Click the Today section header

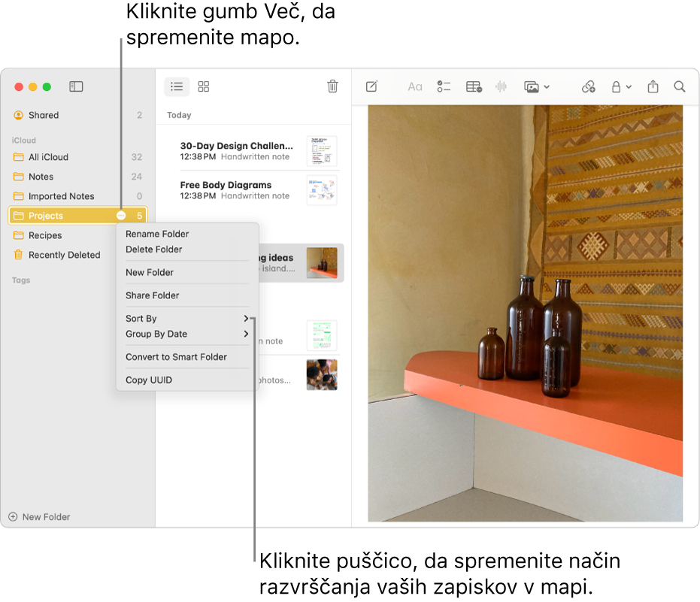point(179,115)
